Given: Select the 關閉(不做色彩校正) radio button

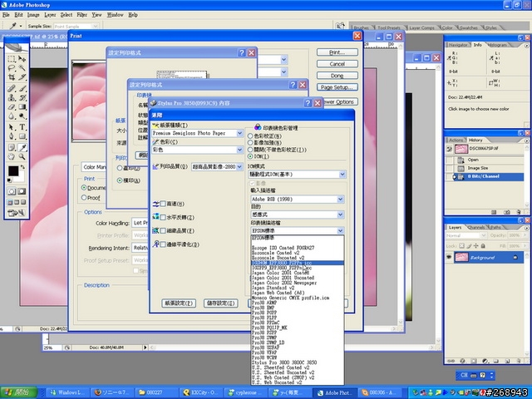Looking at the screenshot, I should click(x=250, y=150).
